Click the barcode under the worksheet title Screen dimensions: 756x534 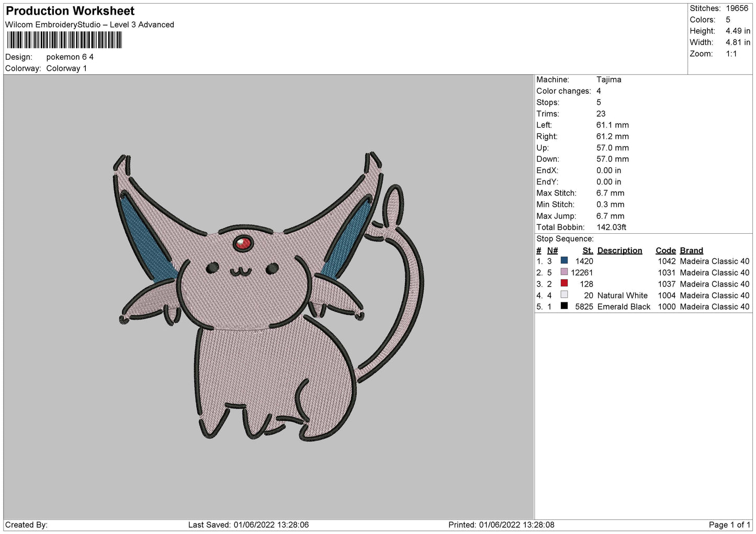[64, 40]
